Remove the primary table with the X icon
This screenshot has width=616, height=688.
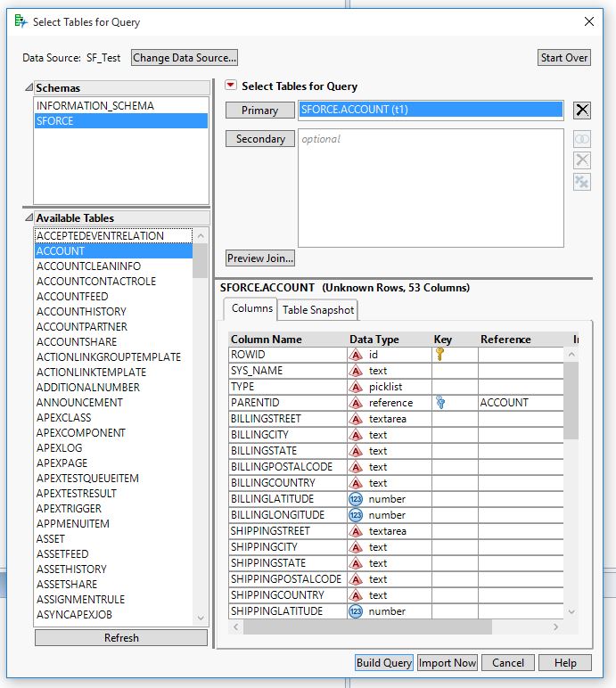(x=581, y=111)
